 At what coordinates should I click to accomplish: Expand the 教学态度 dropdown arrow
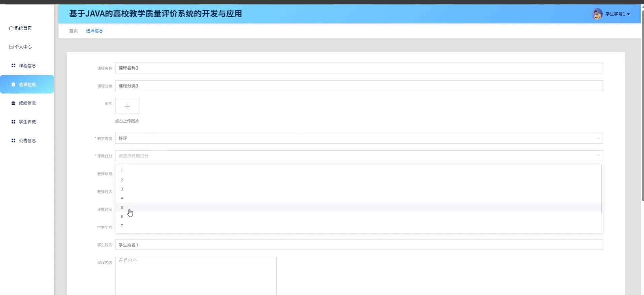pos(598,138)
